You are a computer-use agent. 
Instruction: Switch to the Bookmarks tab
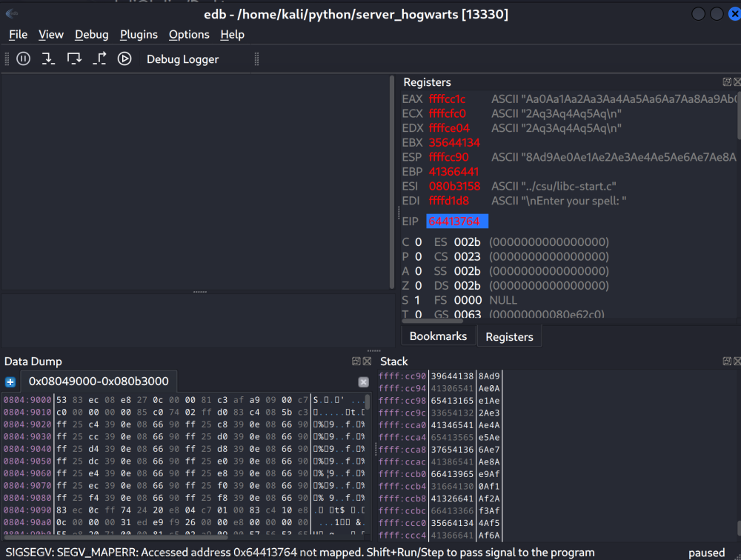tap(438, 336)
